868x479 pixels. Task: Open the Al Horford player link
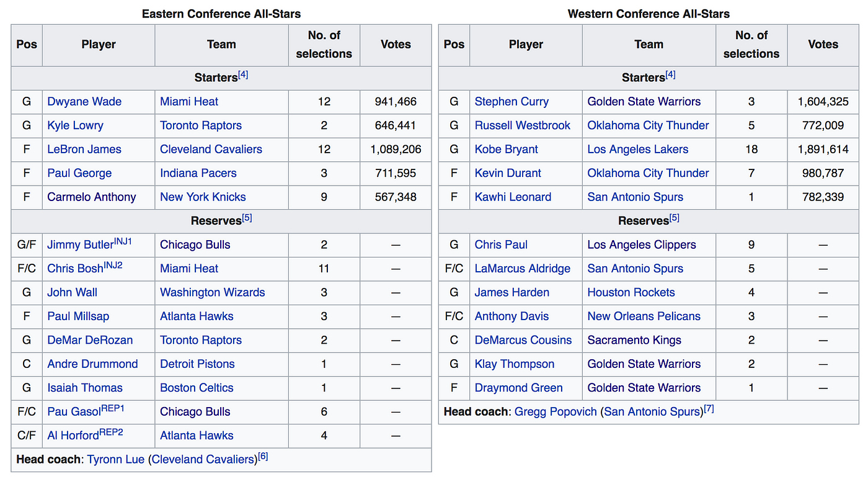pos(73,436)
